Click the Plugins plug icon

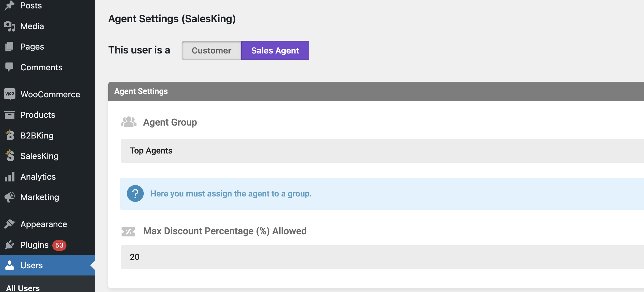10,245
